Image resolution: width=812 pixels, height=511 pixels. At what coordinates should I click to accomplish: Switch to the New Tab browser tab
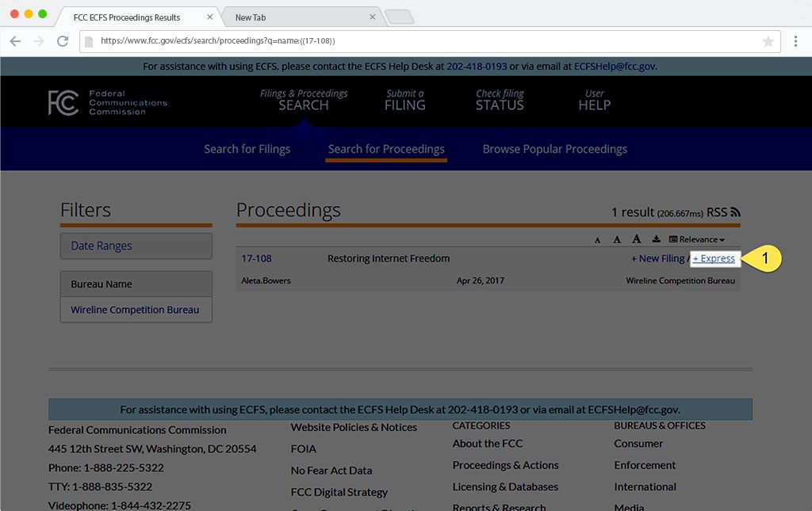point(303,17)
